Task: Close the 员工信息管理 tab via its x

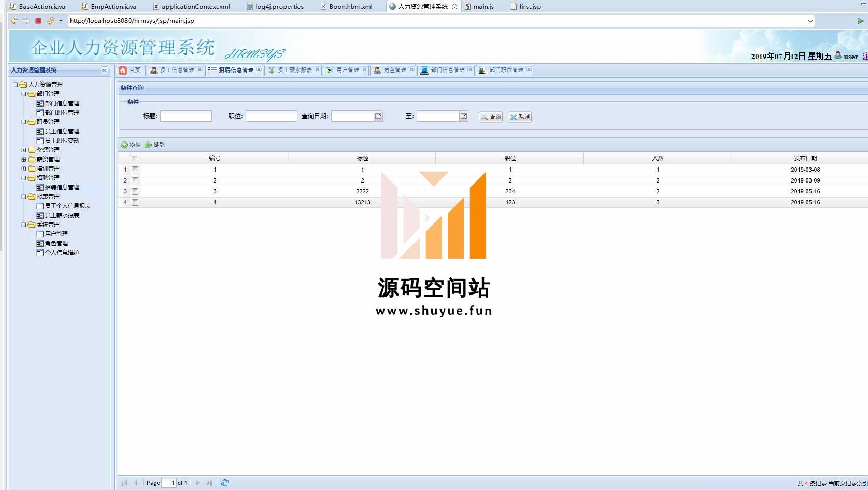Action: (x=200, y=69)
